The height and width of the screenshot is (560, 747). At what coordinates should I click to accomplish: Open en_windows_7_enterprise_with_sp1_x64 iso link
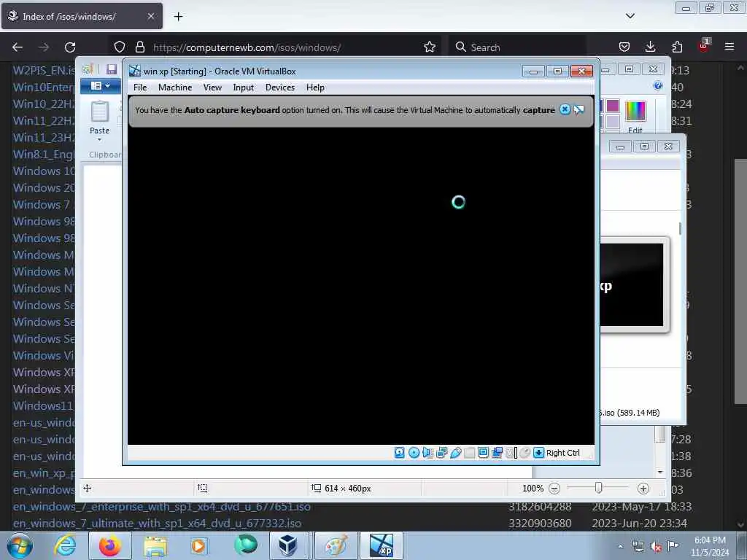pos(161,507)
